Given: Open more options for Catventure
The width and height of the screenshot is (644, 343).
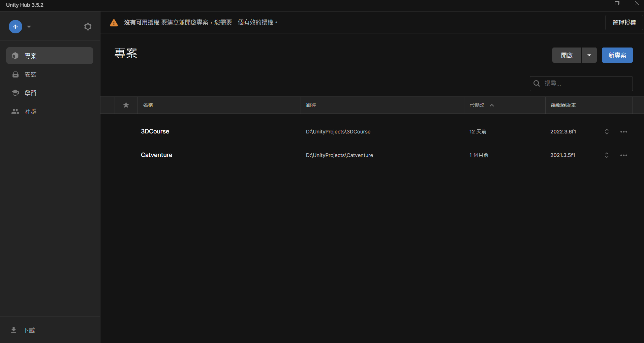Looking at the screenshot, I should [624, 155].
